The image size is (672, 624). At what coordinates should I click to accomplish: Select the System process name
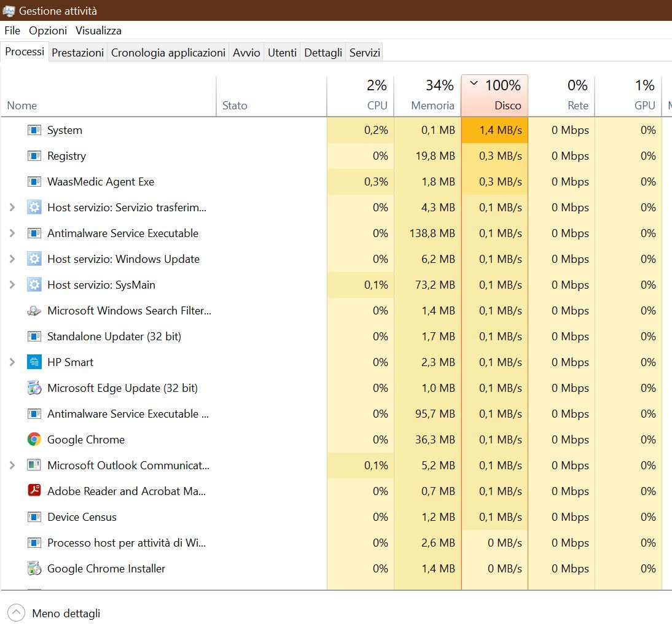coord(64,130)
